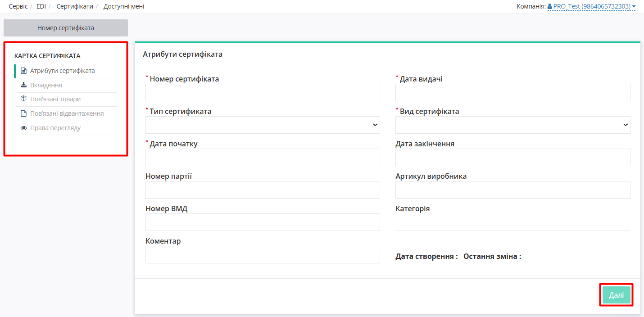Expand the Вид сертифіката dropdown
This screenshot has width=644, height=317.
pos(512,125)
